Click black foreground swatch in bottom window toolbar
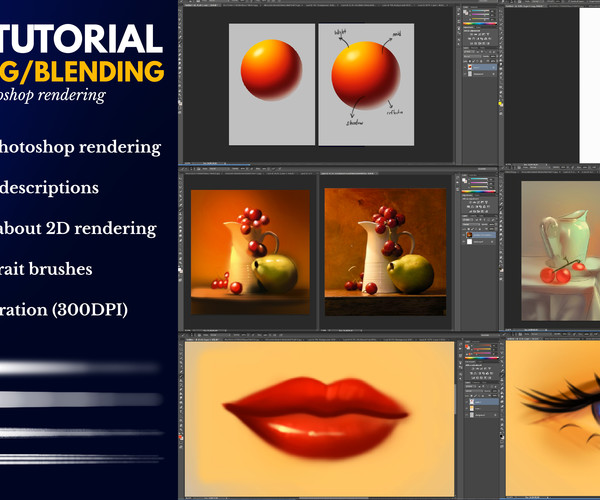600x500 pixels. [501, 436]
